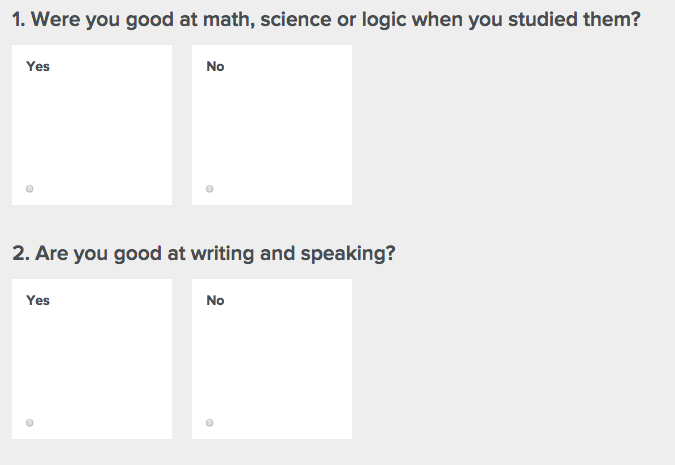Click the number "1." before the first question
675x465 pixels.
click(20, 19)
